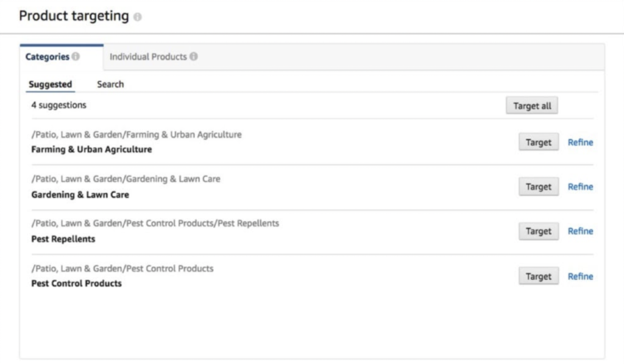Click the Target all button

click(x=531, y=105)
